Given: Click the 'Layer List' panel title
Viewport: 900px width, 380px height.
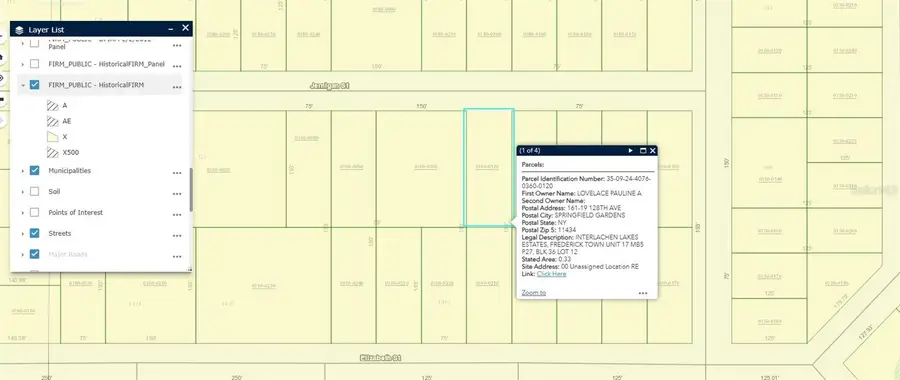Looking at the screenshot, I should (46, 30).
